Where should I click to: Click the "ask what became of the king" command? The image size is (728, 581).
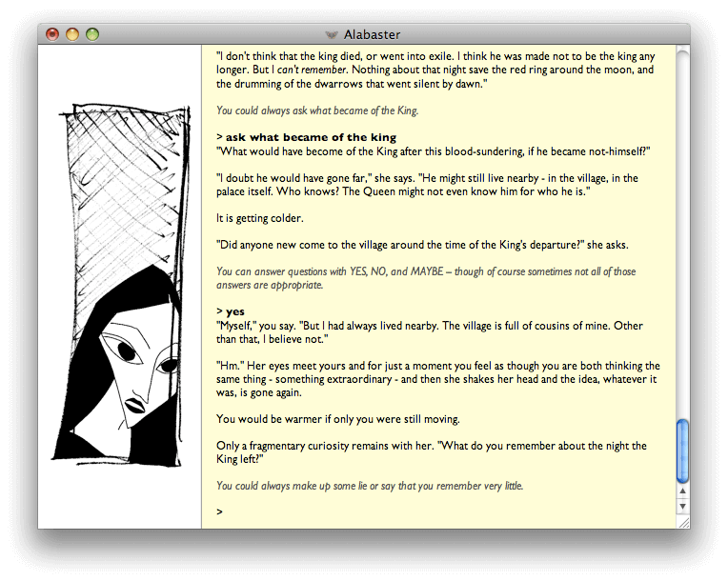coord(311,137)
